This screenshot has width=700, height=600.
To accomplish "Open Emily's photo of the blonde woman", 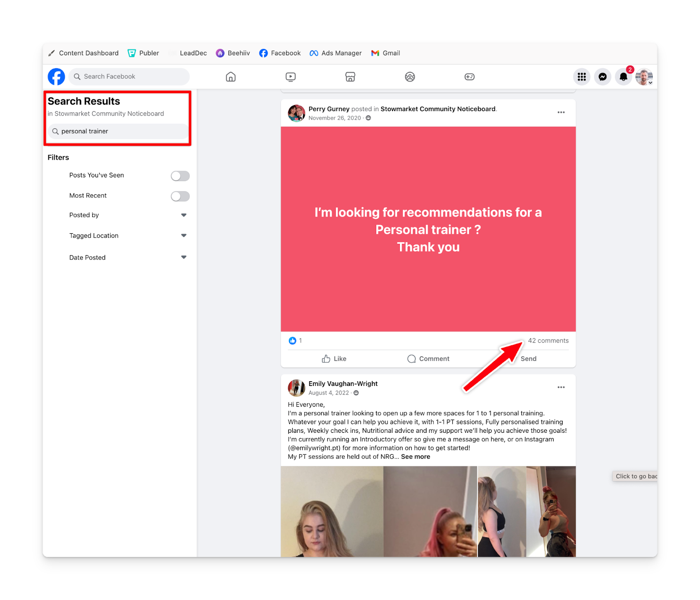I will [x=332, y=512].
